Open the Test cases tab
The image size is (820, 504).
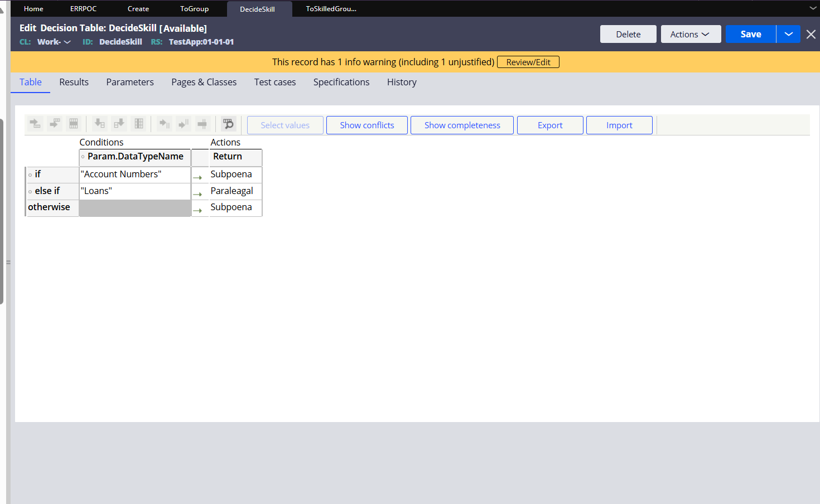tap(274, 82)
